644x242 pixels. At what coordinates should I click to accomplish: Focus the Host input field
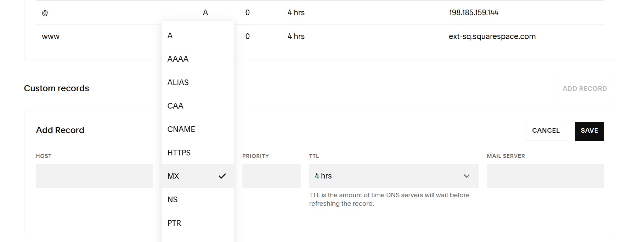point(94,176)
